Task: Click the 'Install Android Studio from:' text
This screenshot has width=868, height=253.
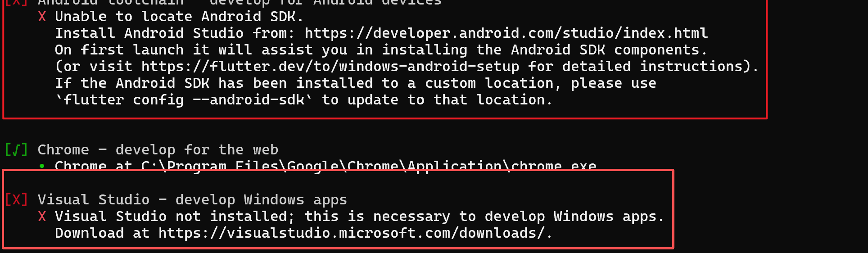Action: click(175, 33)
